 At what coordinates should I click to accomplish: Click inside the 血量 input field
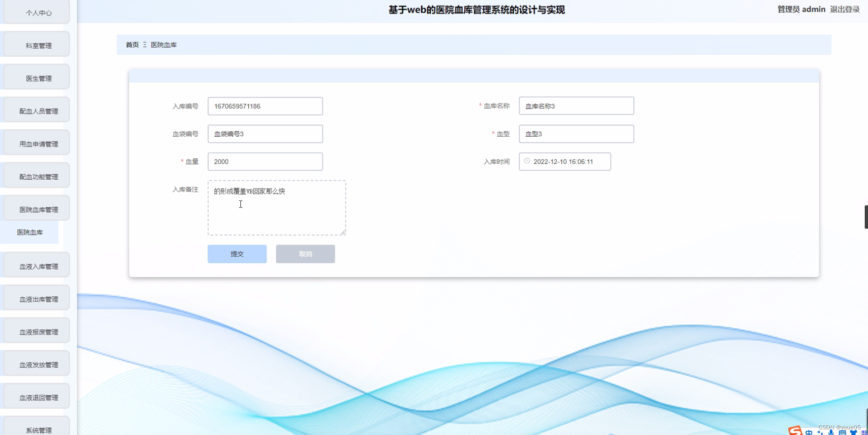(265, 161)
